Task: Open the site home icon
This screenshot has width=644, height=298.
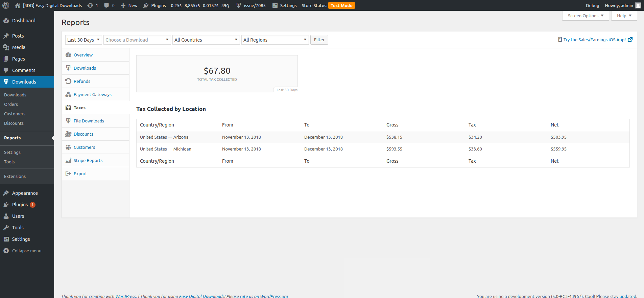Action: (18, 5)
